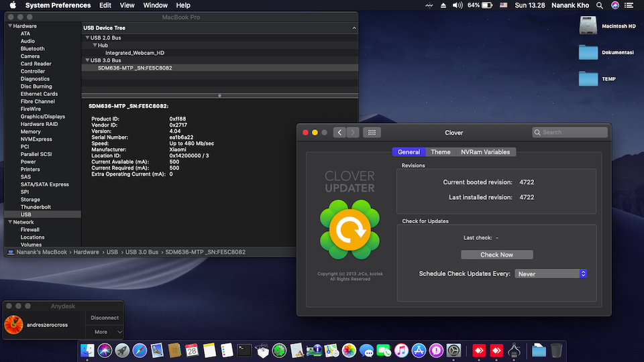Image resolution: width=644 pixels, height=362 pixels.
Task: Collapse the USB 3.0 Bus node
Action: (87, 60)
